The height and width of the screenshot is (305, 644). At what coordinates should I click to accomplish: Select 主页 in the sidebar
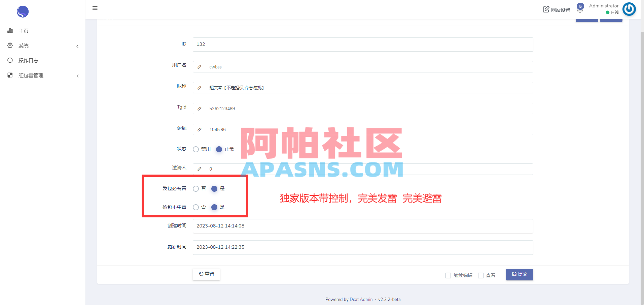coord(23,31)
